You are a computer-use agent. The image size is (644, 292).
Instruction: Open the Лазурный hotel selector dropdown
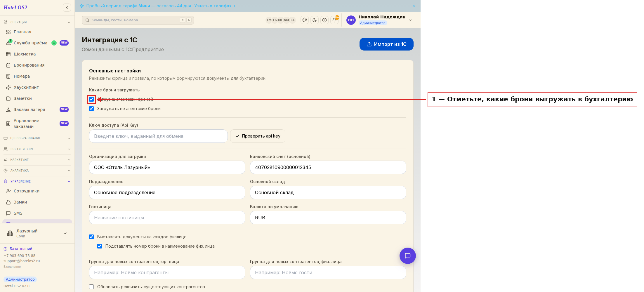click(37, 233)
